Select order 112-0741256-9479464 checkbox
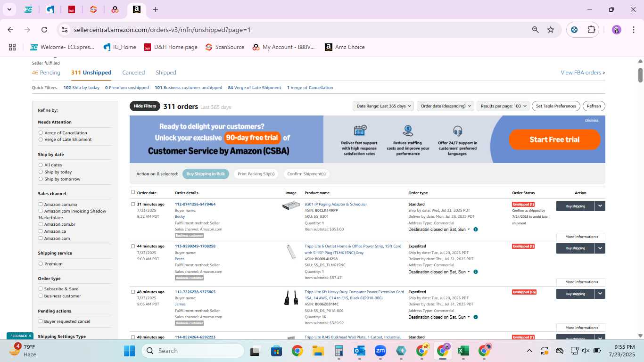644x362 pixels. (133, 204)
